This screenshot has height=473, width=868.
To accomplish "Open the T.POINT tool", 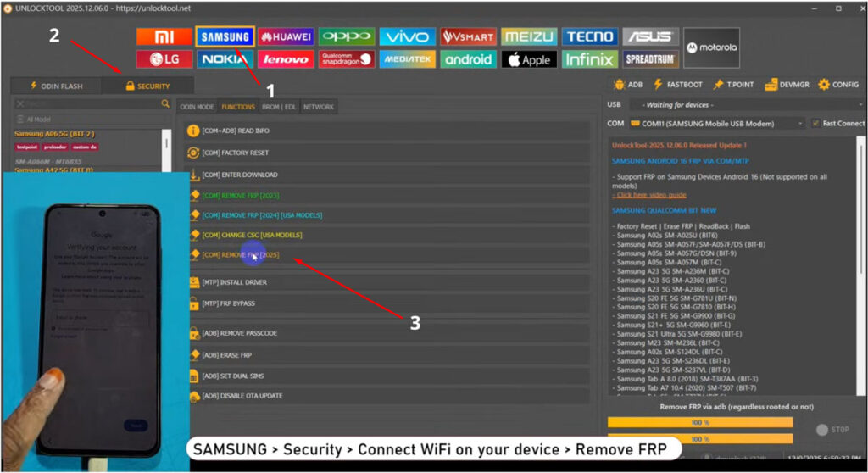I will coord(733,85).
